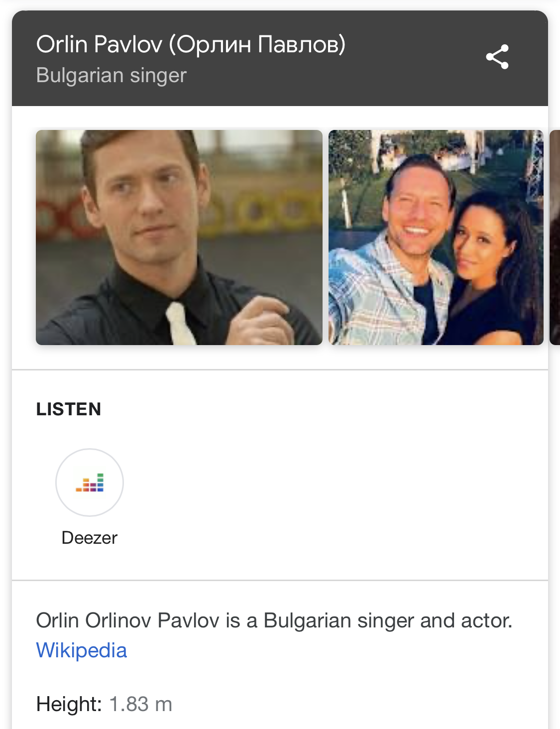Tap the share icon in header
Viewport: 560px width, 729px height.
tap(497, 57)
